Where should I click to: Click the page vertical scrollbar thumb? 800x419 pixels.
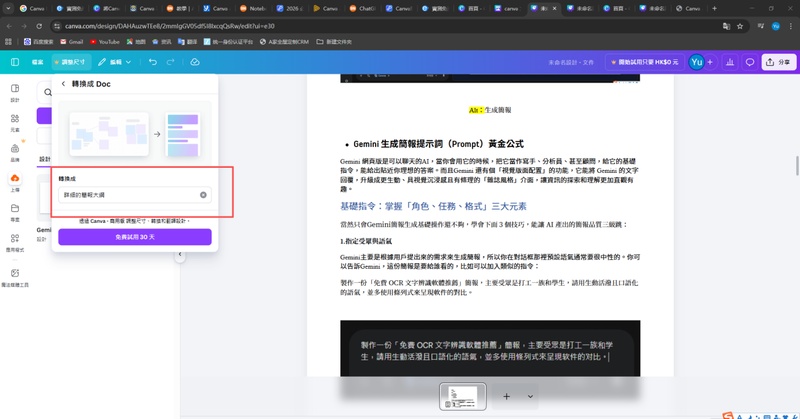(x=797, y=166)
